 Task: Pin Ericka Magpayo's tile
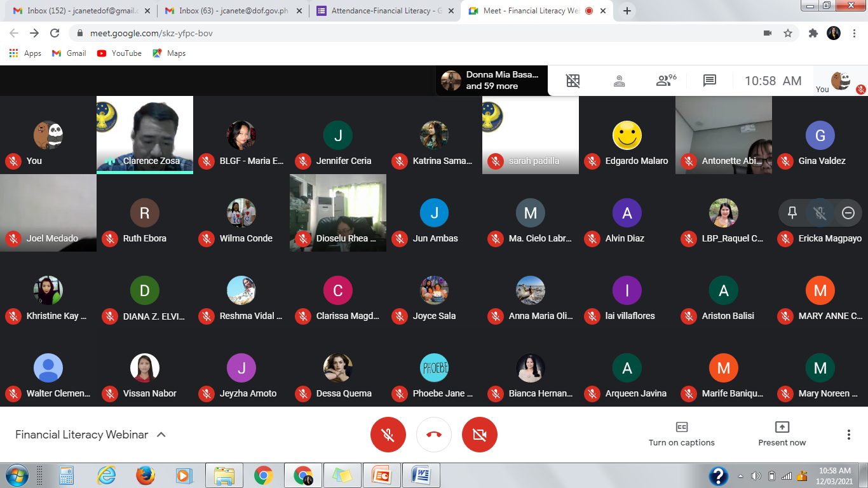pos(792,213)
